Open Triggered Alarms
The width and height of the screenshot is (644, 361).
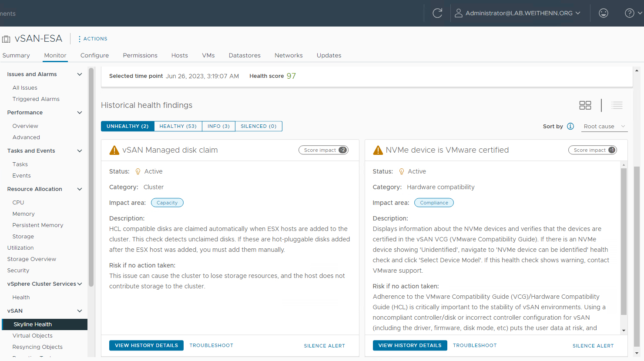tap(36, 99)
